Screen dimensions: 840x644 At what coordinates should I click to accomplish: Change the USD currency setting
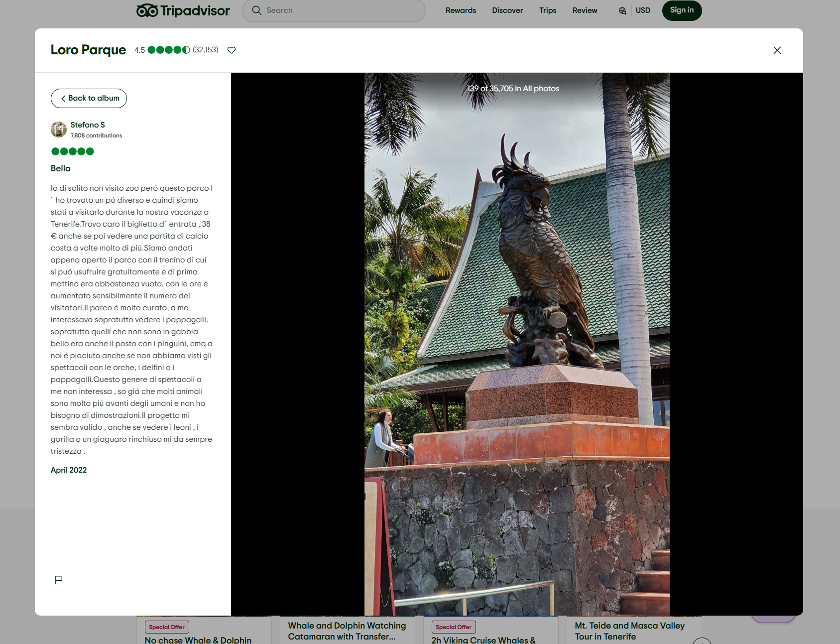[x=643, y=10]
